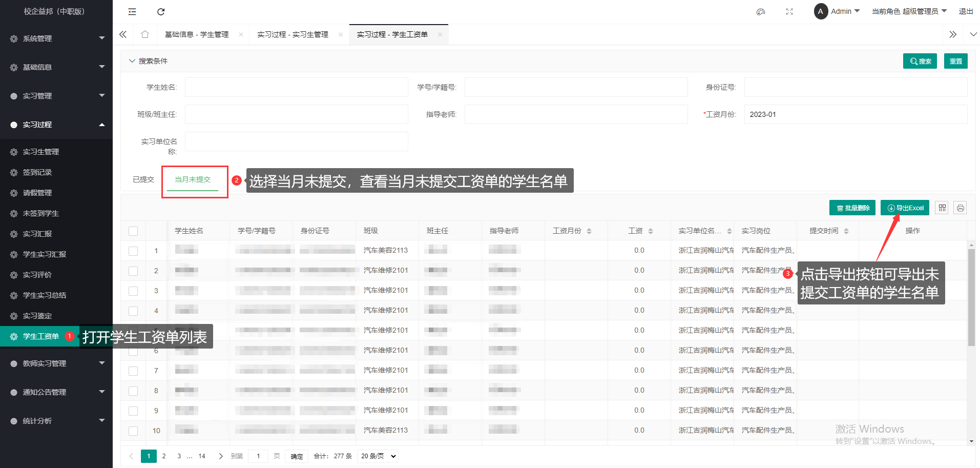Check the select-all checkbox in table header
Screen dimensions: 980x468
tap(133, 231)
